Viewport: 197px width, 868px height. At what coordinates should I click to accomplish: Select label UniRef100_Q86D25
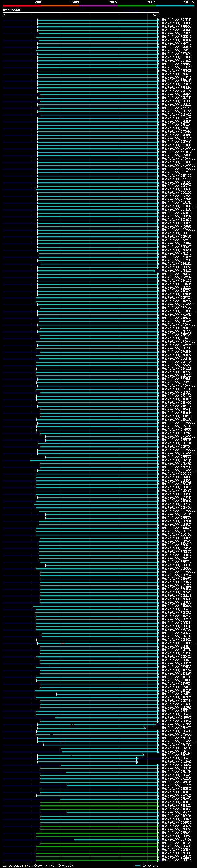pos(176,819)
